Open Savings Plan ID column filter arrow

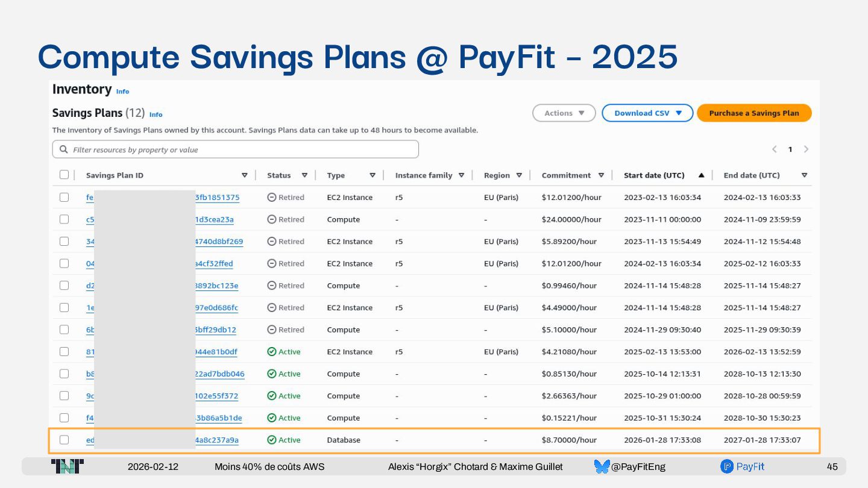(244, 175)
